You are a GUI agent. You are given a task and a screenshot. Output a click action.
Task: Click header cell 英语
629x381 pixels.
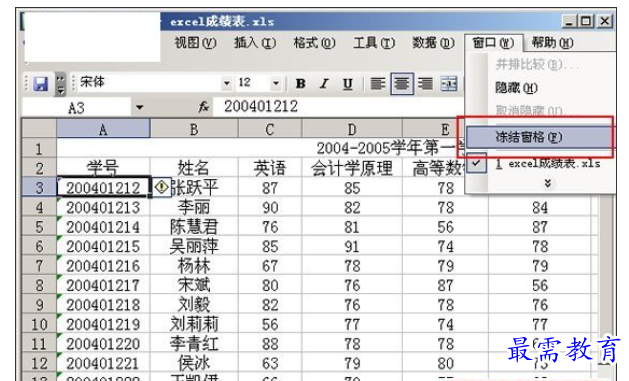tap(270, 168)
